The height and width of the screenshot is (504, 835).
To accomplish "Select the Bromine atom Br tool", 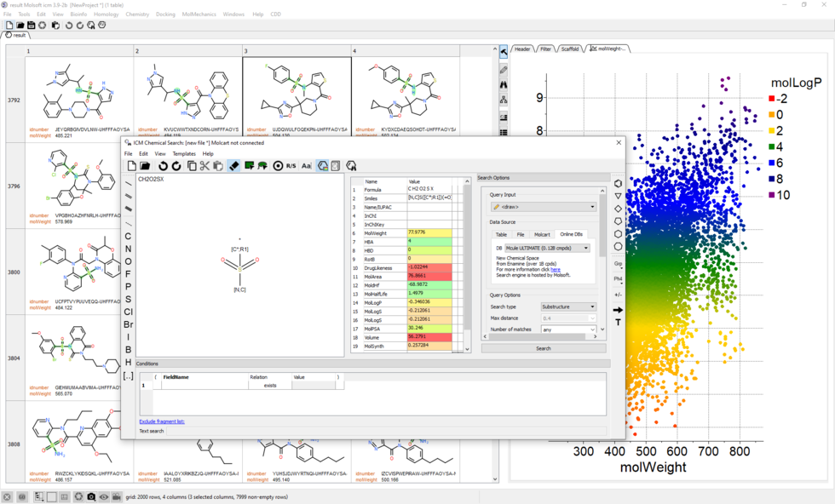I will [x=129, y=324].
